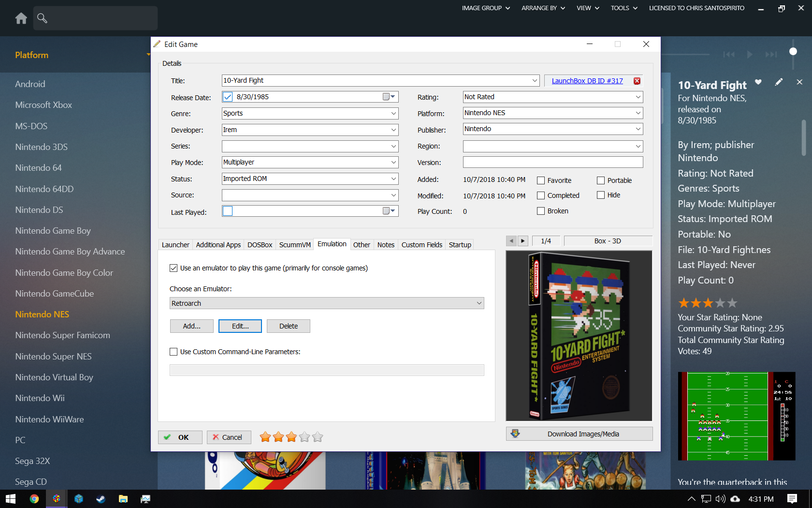Check the Hide checkbox
The image size is (812, 508).
pyautogui.click(x=601, y=195)
